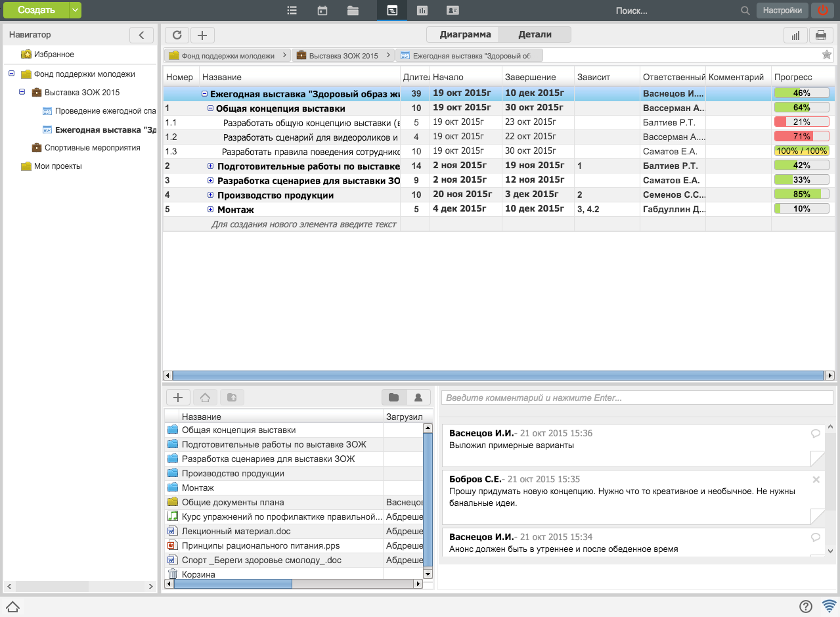Print the project plan

tap(821, 35)
